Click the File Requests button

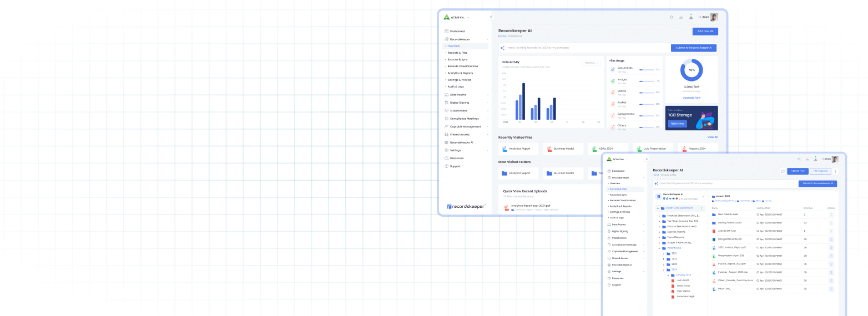point(821,171)
